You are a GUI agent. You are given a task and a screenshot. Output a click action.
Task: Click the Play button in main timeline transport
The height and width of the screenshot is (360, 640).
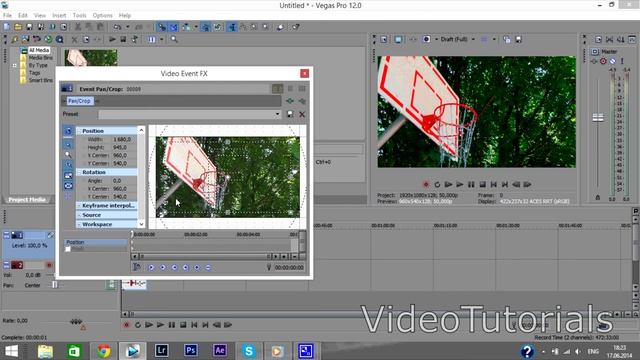160,325
